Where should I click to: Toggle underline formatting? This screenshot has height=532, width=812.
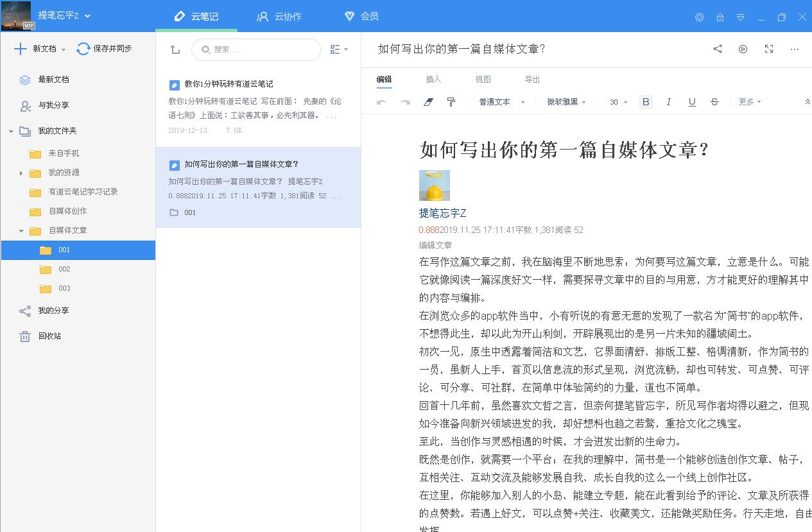pyautogui.click(x=691, y=101)
